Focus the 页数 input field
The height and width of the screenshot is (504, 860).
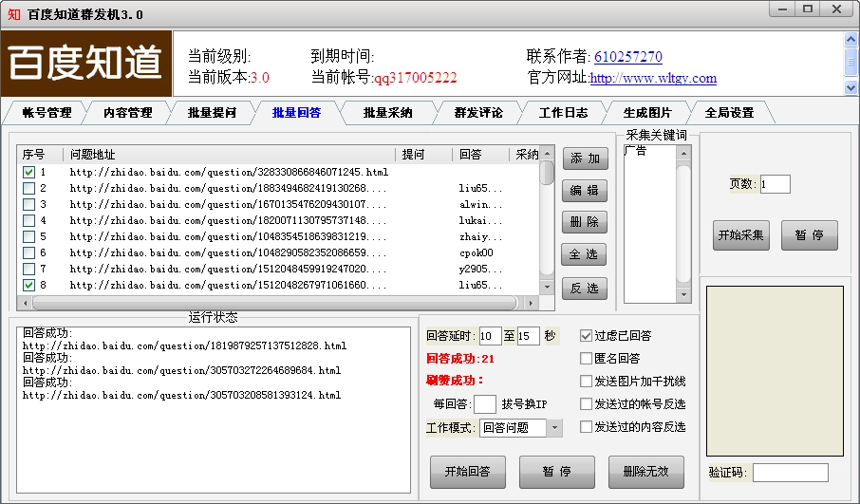click(x=775, y=184)
